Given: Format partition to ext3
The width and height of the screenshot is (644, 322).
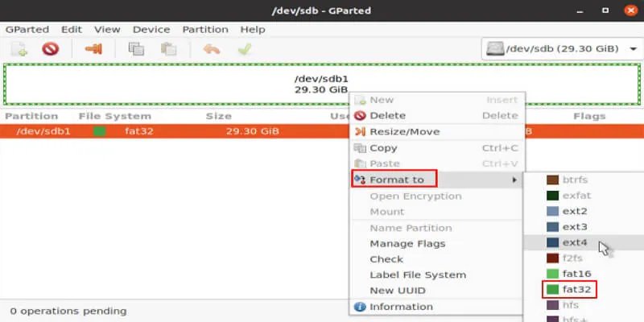Looking at the screenshot, I should (x=583, y=227).
